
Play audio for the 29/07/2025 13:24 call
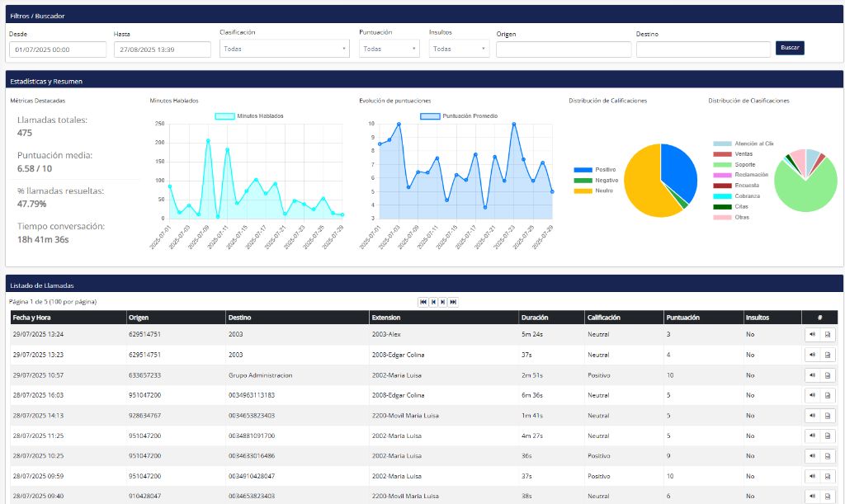(813, 334)
